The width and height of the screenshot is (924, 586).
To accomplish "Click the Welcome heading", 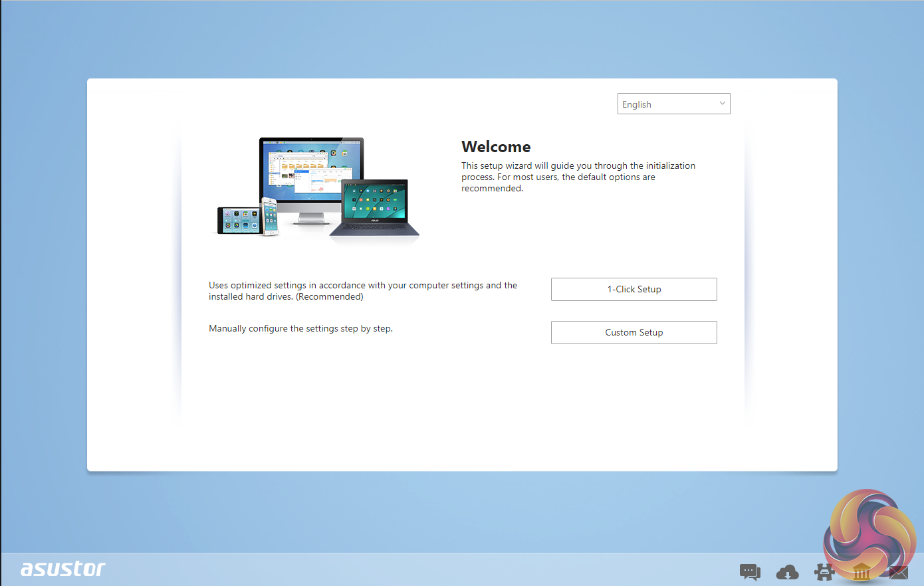I will [496, 147].
